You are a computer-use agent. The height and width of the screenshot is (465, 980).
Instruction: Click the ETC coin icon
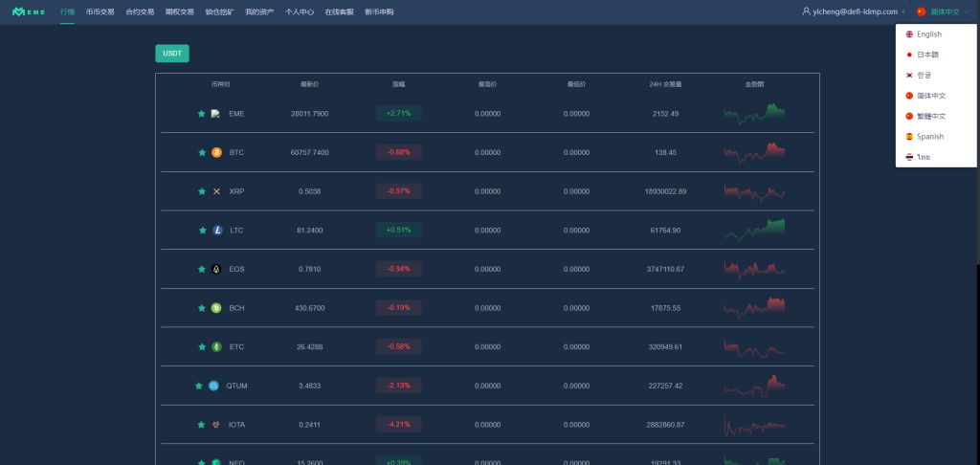pos(216,346)
